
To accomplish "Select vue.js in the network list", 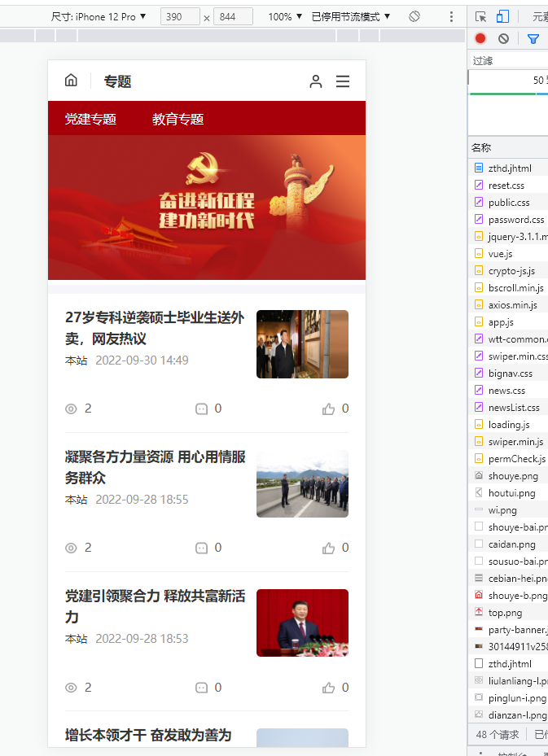I will coord(508,254).
